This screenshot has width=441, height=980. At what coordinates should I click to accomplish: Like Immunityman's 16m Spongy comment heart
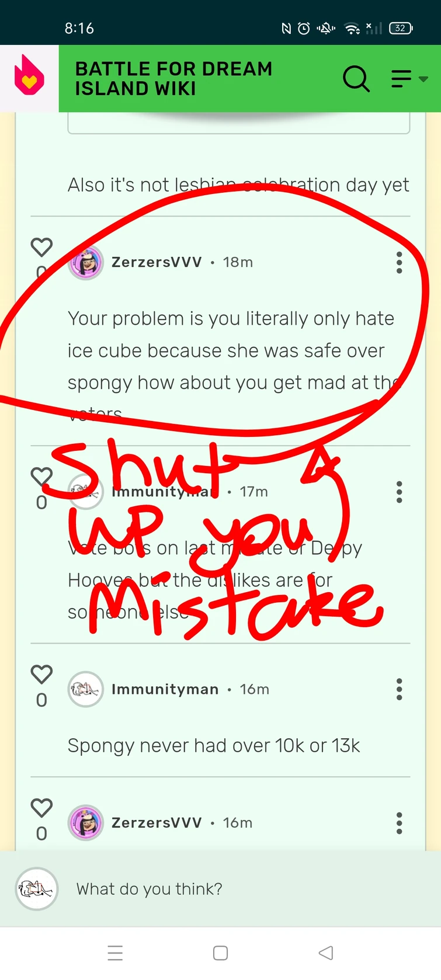(x=41, y=674)
